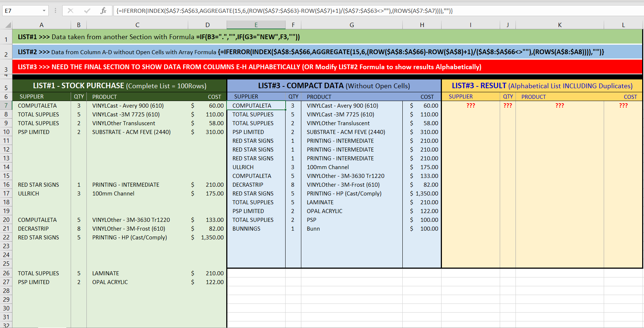Click the 1,350.00 cost in column H
This screenshot has width=644, height=328.
point(427,193)
